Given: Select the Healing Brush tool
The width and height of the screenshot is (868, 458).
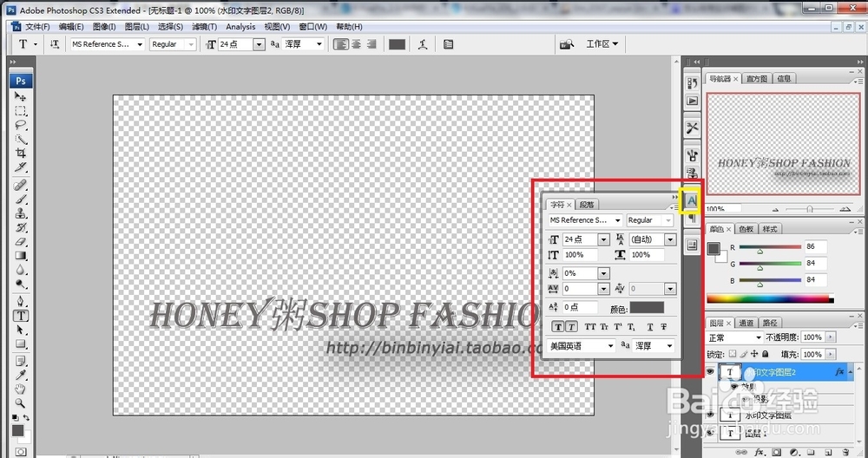Looking at the screenshot, I should coord(21,185).
